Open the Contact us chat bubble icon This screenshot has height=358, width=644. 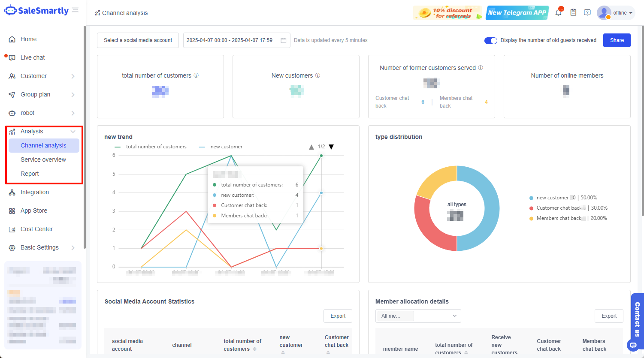pyautogui.click(x=633, y=345)
